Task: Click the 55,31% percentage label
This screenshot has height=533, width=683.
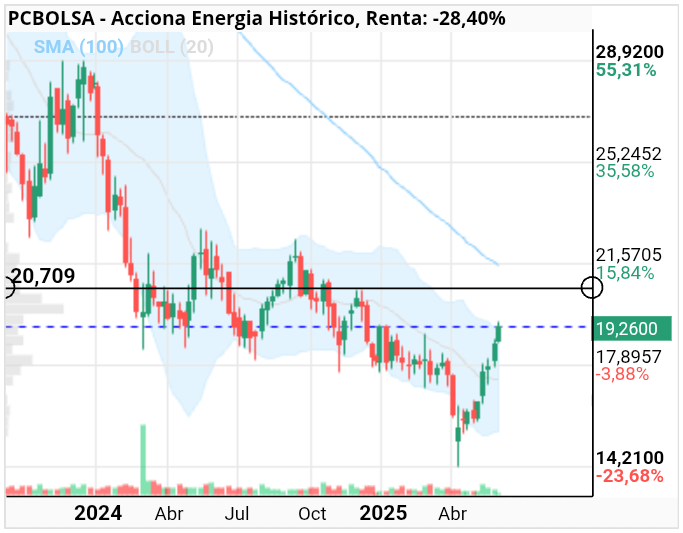Action: pos(626,70)
